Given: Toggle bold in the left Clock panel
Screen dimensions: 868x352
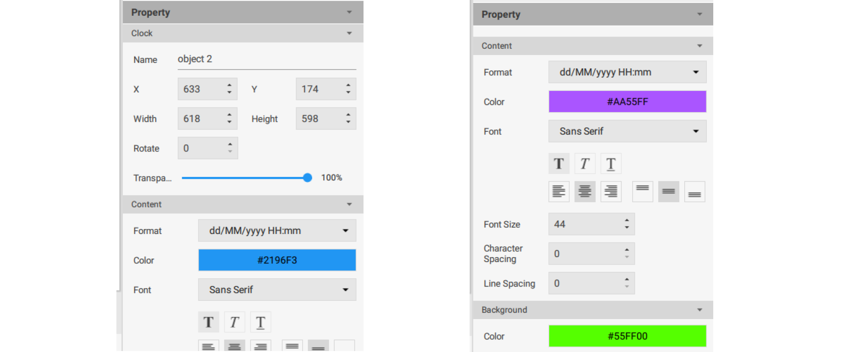Looking at the screenshot, I should click(x=208, y=322).
